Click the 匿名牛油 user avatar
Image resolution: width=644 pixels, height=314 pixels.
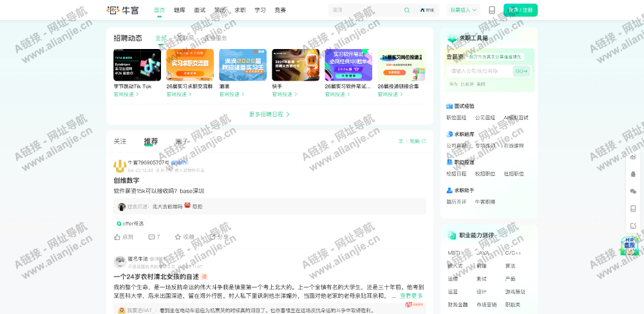120,262
